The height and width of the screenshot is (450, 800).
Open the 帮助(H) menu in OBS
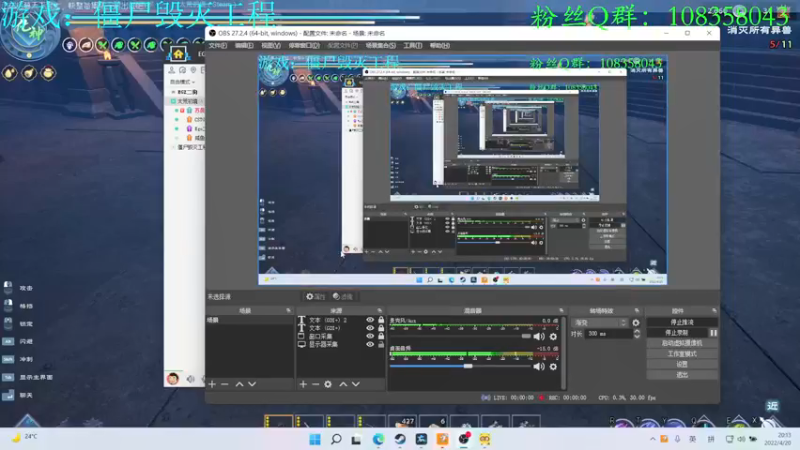pyautogui.click(x=439, y=45)
